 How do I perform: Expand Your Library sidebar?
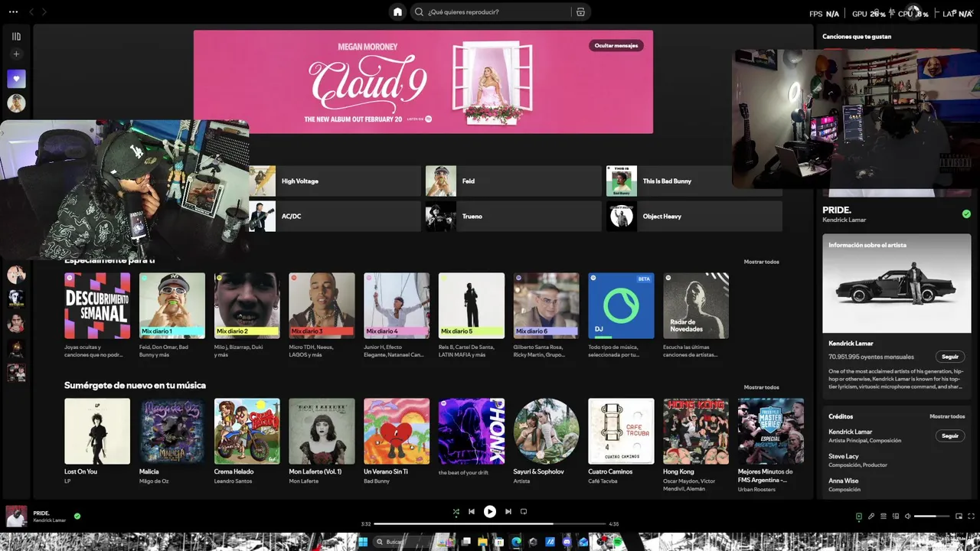tap(16, 36)
